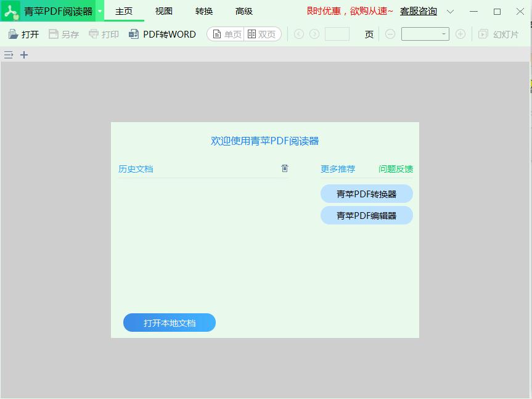Expand the 客服咨询 chevron menu
The height and width of the screenshot is (399, 532).
click(451, 11)
